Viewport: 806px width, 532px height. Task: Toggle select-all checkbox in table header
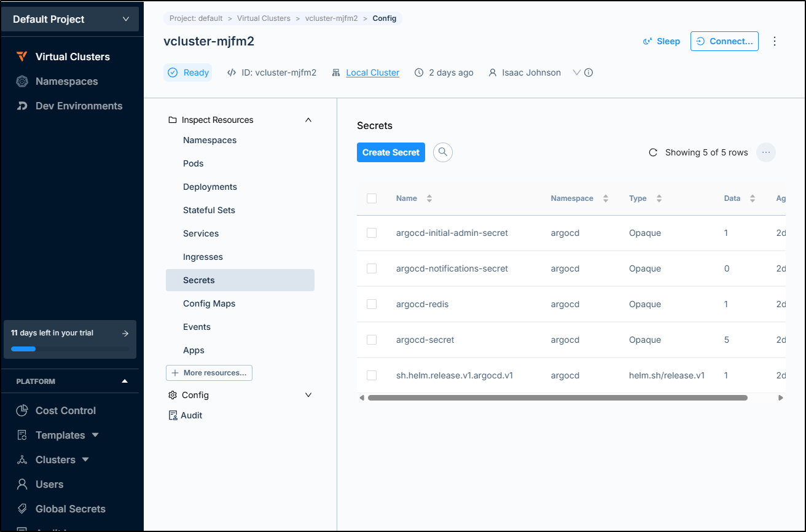372,198
